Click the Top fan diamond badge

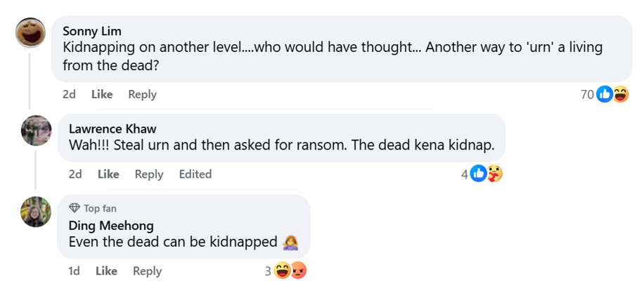tap(75, 209)
